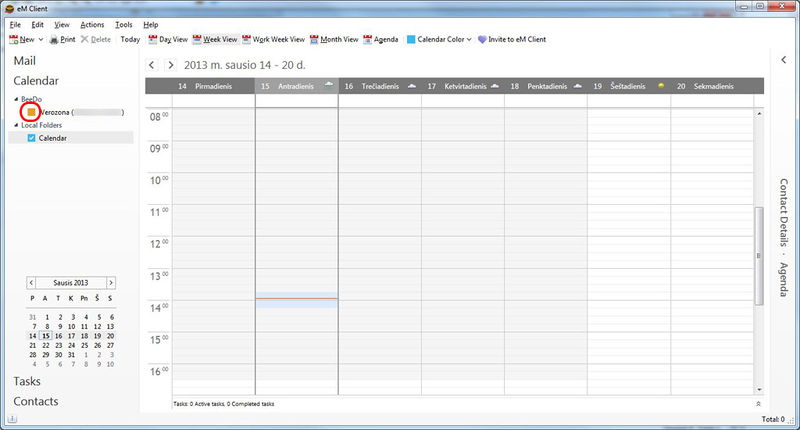Open the Actions menu
The height and width of the screenshot is (430, 800).
92,24
